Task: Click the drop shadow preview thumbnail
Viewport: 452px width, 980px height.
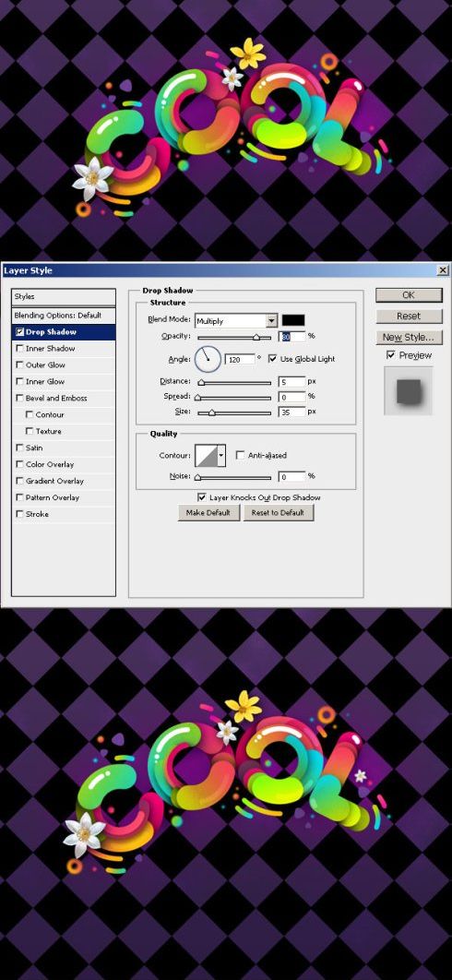Action: coord(409,390)
